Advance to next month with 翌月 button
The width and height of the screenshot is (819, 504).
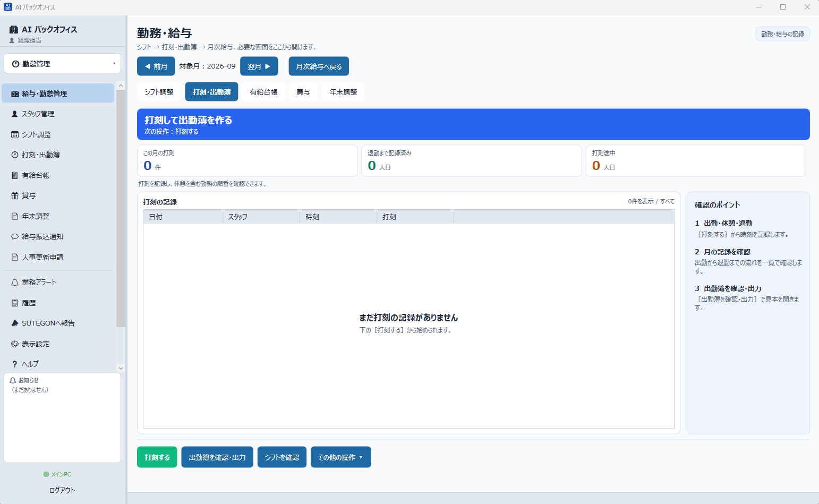click(x=259, y=66)
